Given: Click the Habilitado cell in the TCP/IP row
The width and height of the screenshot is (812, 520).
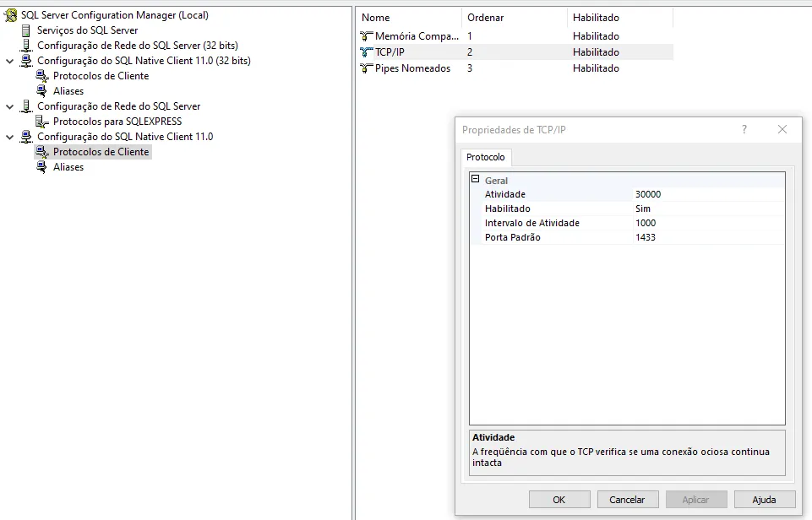Looking at the screenshot, I should pyautogui.click(x=596, y=52).
